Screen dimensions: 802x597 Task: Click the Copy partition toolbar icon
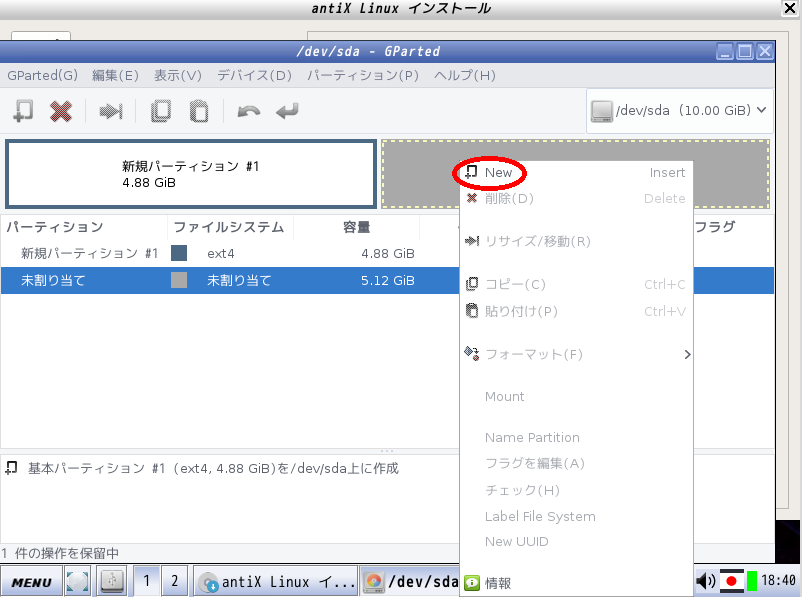coord(161,110)
